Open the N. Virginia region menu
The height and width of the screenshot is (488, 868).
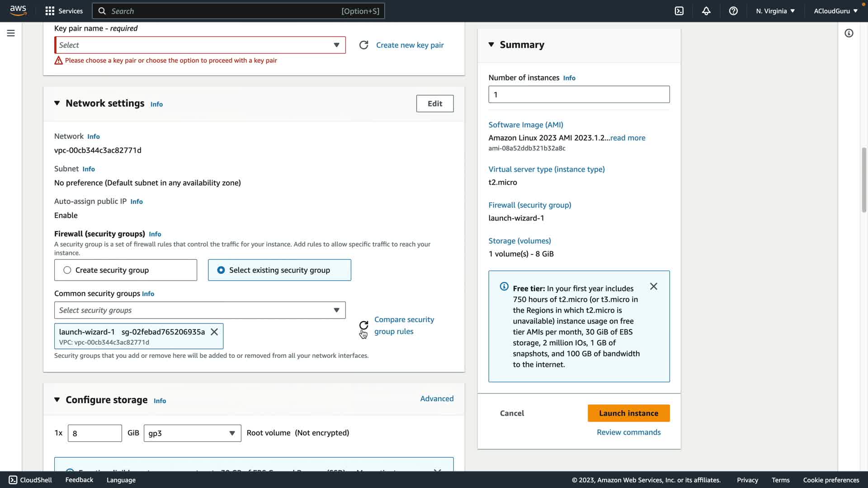point(775,11)
